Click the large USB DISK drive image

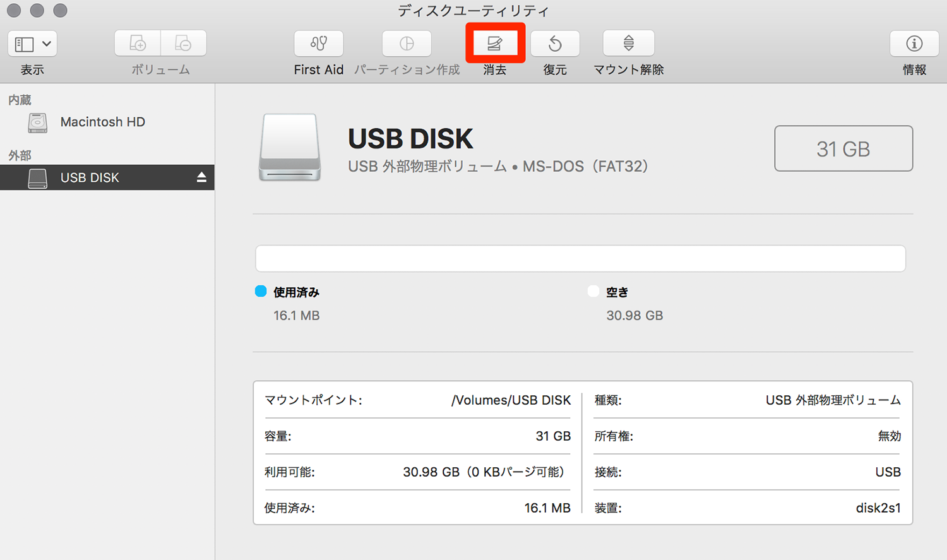point(290,148)
